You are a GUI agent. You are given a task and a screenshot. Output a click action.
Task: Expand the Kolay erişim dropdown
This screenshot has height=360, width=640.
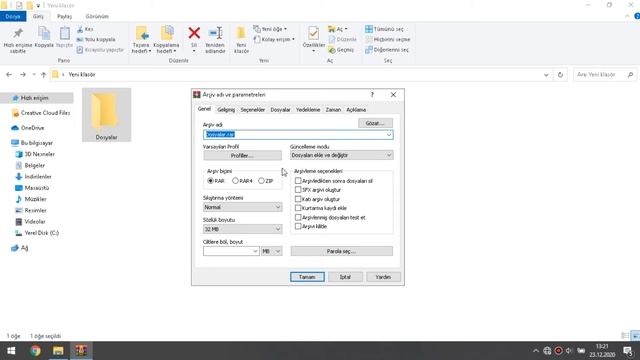tap(293, 40)
